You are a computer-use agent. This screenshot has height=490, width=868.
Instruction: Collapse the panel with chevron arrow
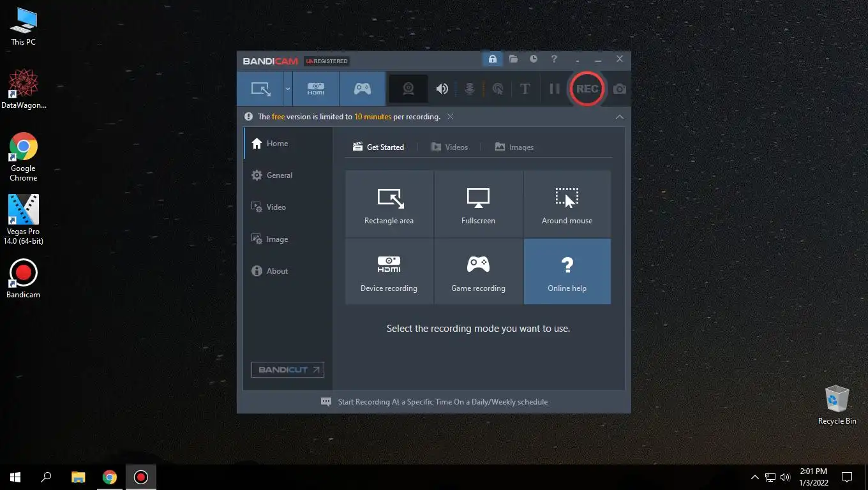(619, 117)
